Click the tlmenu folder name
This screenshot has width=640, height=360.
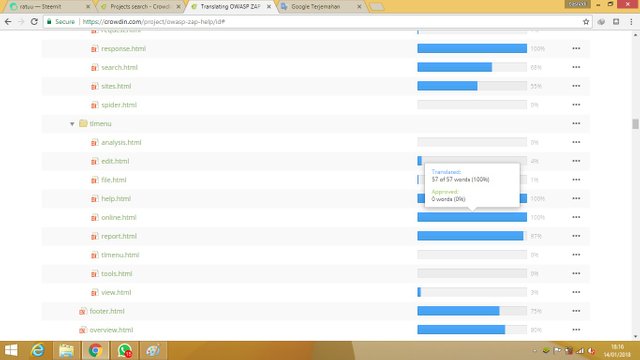(x=100, y=124)
